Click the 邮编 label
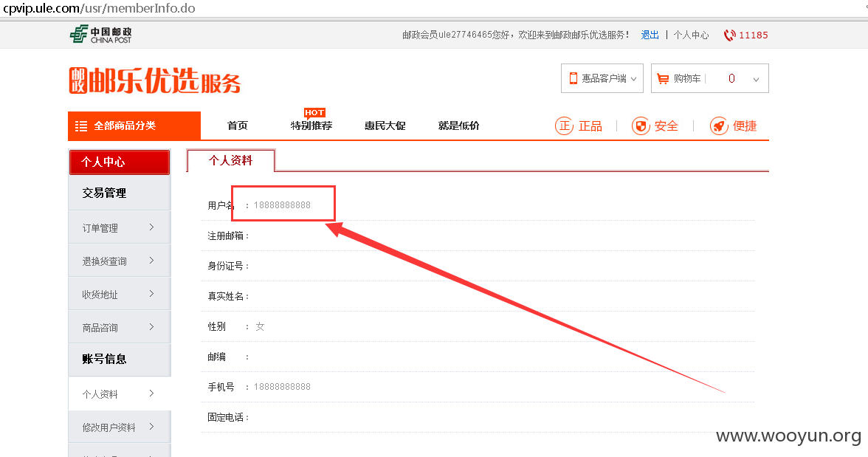This screenshot has height=457, width=868. click(216, 357)
